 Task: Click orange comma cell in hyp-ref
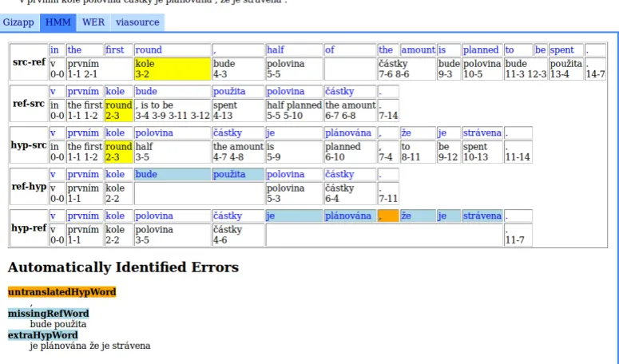(388, 216)
